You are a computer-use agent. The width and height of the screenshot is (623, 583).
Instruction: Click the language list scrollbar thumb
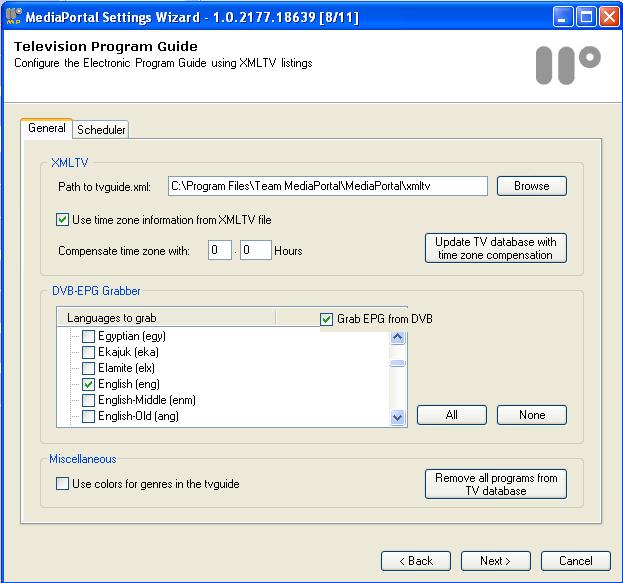(x=398, y=363)
